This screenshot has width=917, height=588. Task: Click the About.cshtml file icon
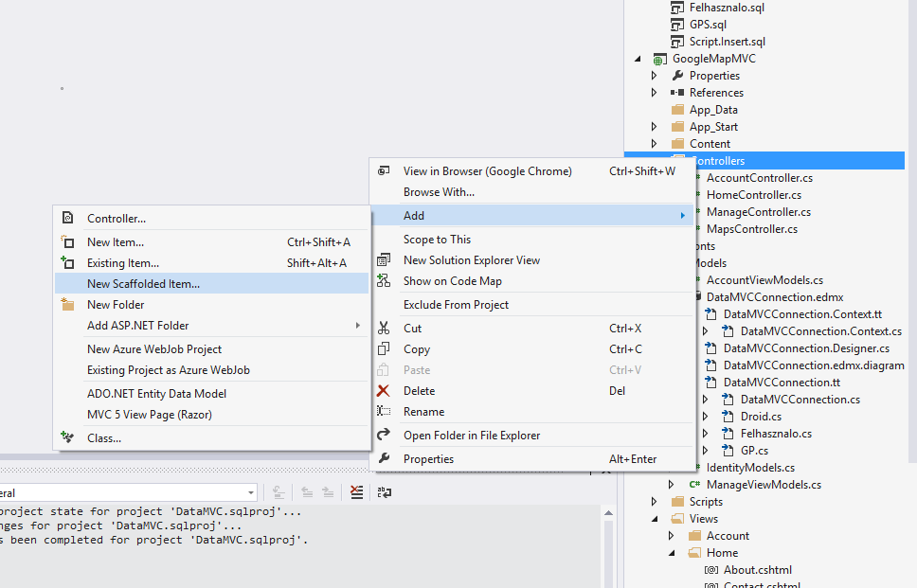711,570
